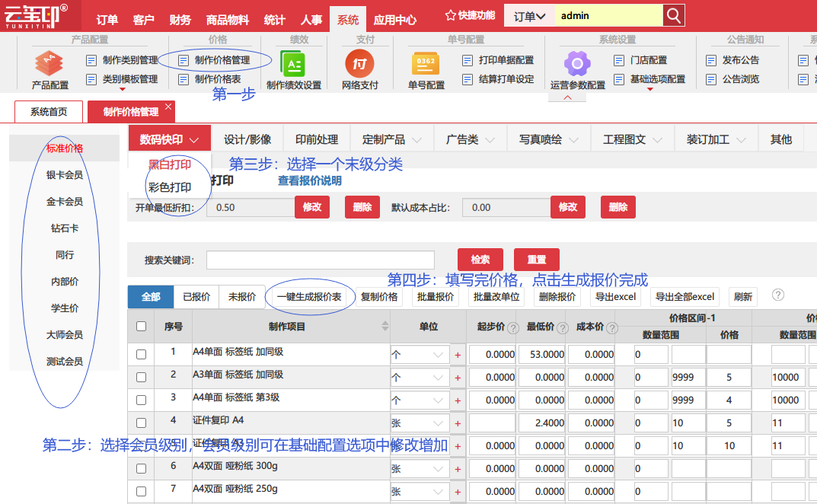Image resolution: width=817 pixels, height=504 pixels.
Task: Select the 已报价 filter tab
Action: [196, 297]
